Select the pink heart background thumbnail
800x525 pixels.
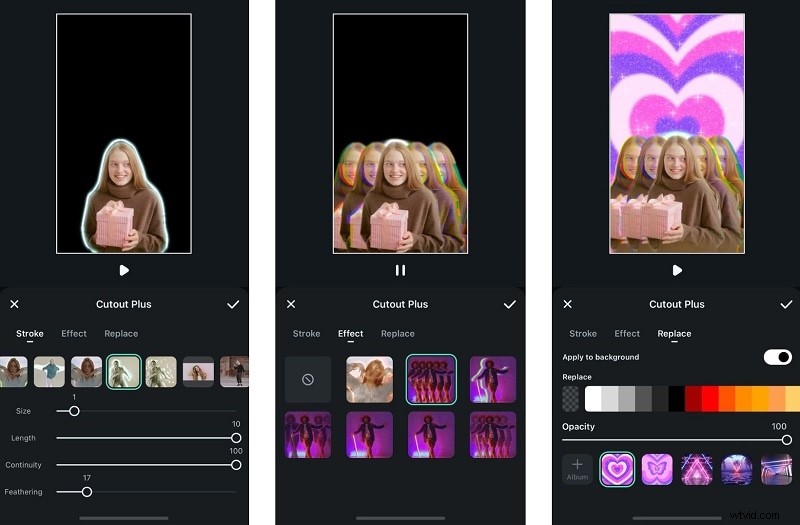617,469
